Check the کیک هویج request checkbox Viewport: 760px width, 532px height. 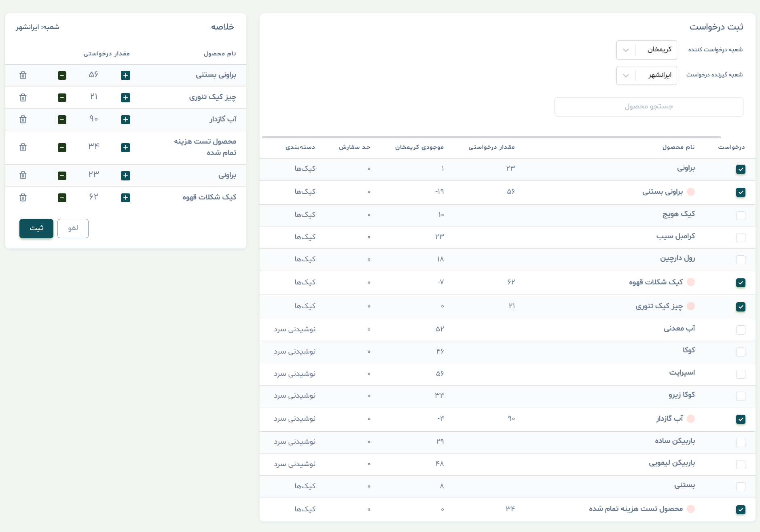(741, 216)
